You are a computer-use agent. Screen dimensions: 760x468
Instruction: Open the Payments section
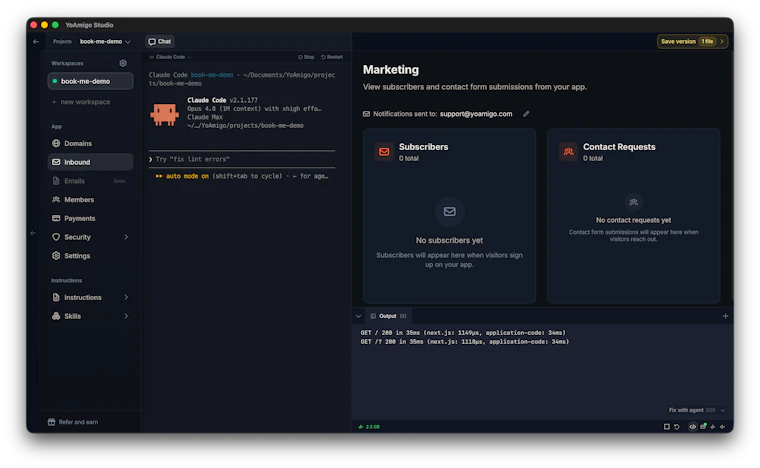(91, 218)
